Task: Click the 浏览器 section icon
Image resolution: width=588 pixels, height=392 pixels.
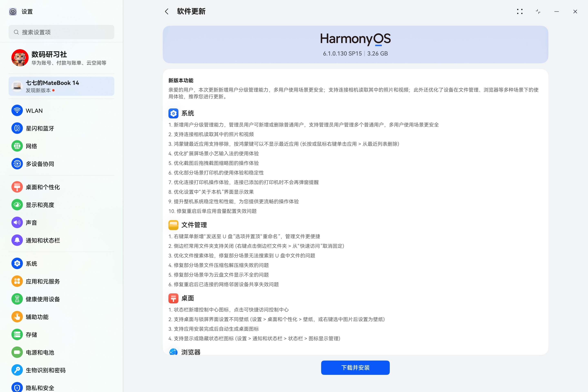Action: (173, 352)
